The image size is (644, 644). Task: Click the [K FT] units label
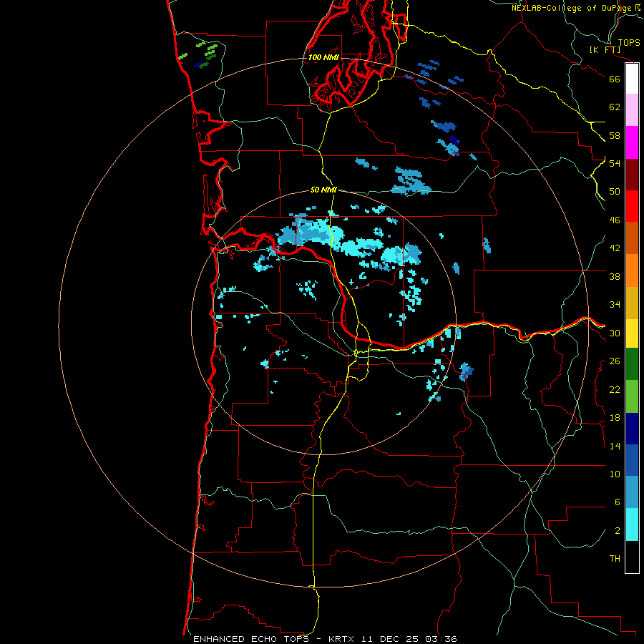tap(605, 49)
